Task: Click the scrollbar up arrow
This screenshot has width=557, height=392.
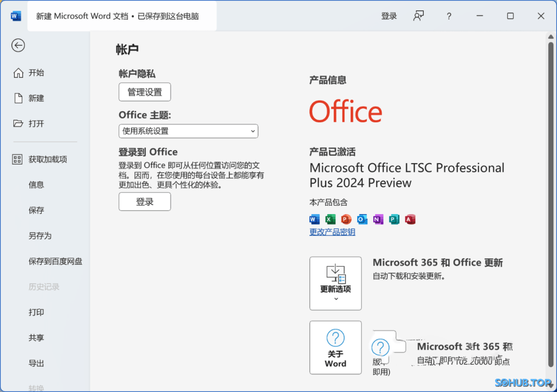Action: (x=551, y=37)
